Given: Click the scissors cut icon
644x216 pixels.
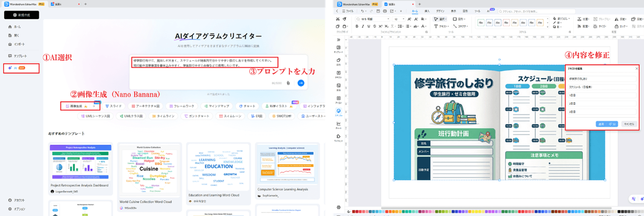Looking at the screenshot, I should [x=338, y=19].
